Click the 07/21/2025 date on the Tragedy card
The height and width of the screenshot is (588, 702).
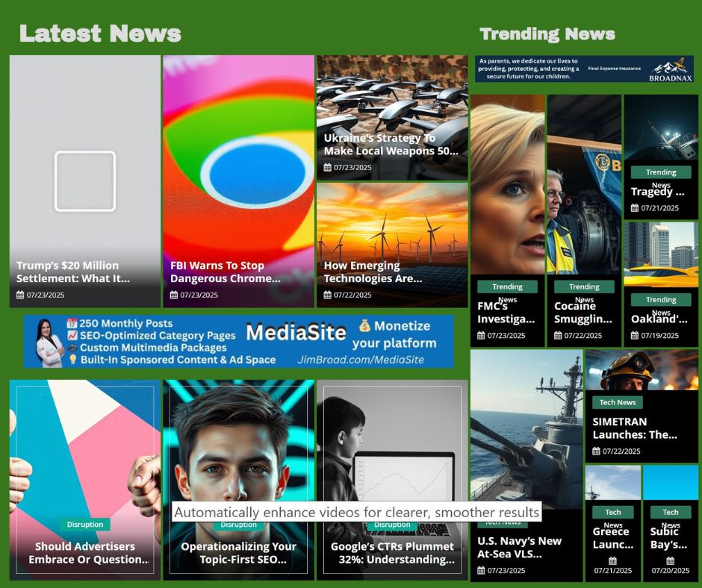pyautogui.click(x=660, y=208)
